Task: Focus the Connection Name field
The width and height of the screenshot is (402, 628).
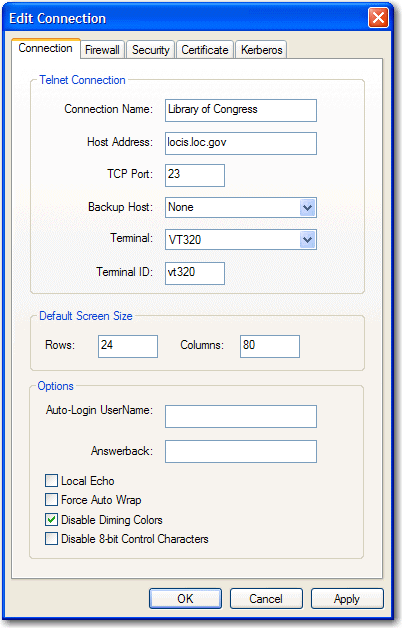Action: (x=241, y=110)
